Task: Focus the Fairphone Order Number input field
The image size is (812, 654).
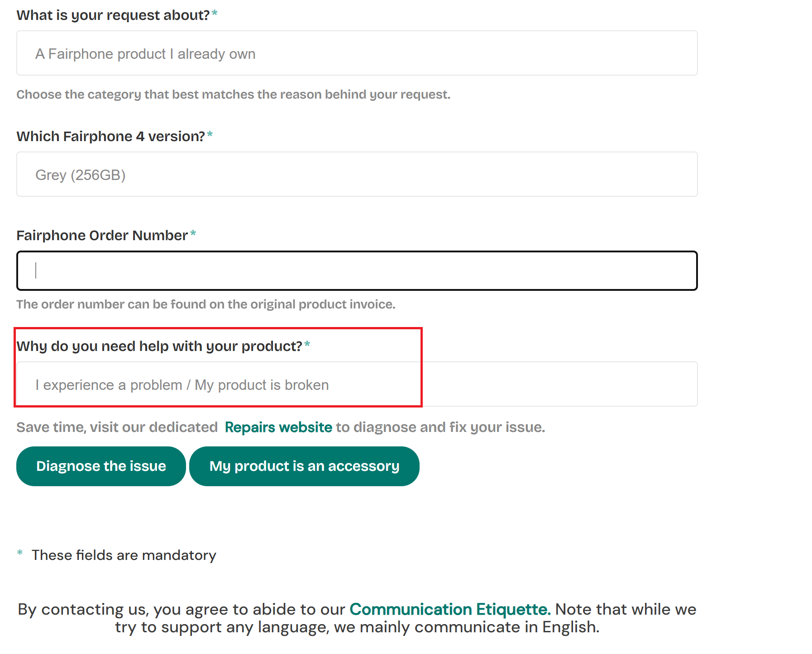Action: tap(357, 271)
